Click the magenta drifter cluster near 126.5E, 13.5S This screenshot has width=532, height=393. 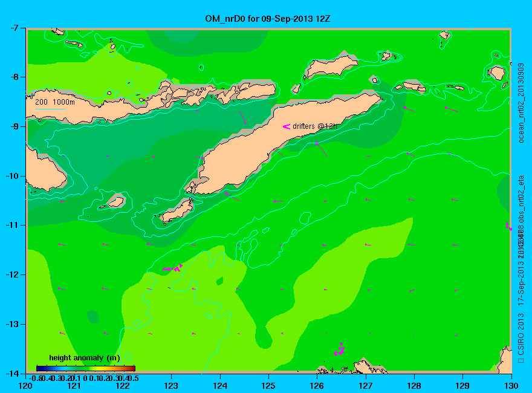coord(340,349)
